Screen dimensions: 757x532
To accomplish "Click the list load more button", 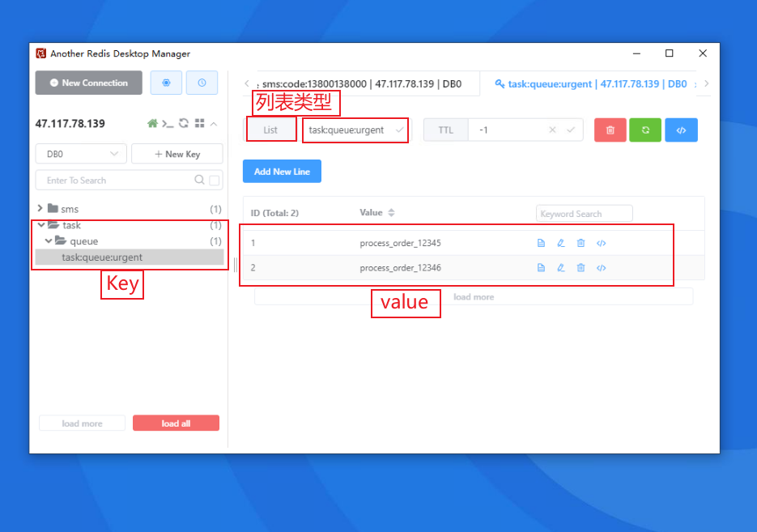I will click(474, 296).
